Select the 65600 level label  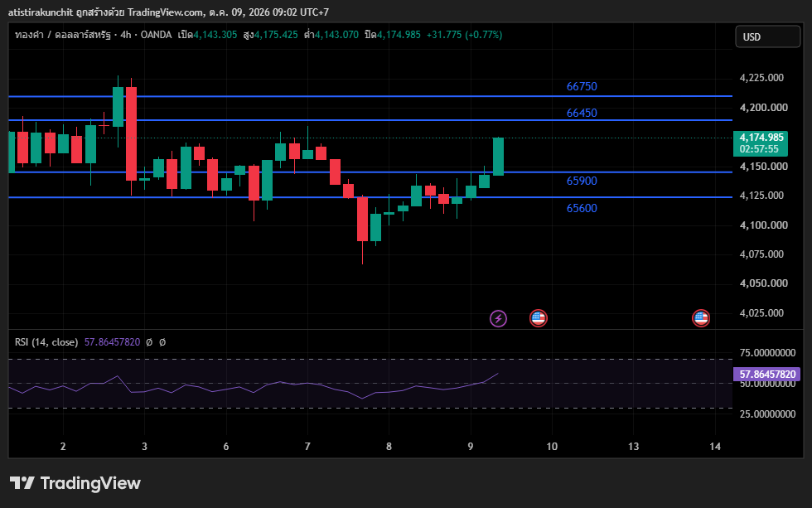pos(582,208)
